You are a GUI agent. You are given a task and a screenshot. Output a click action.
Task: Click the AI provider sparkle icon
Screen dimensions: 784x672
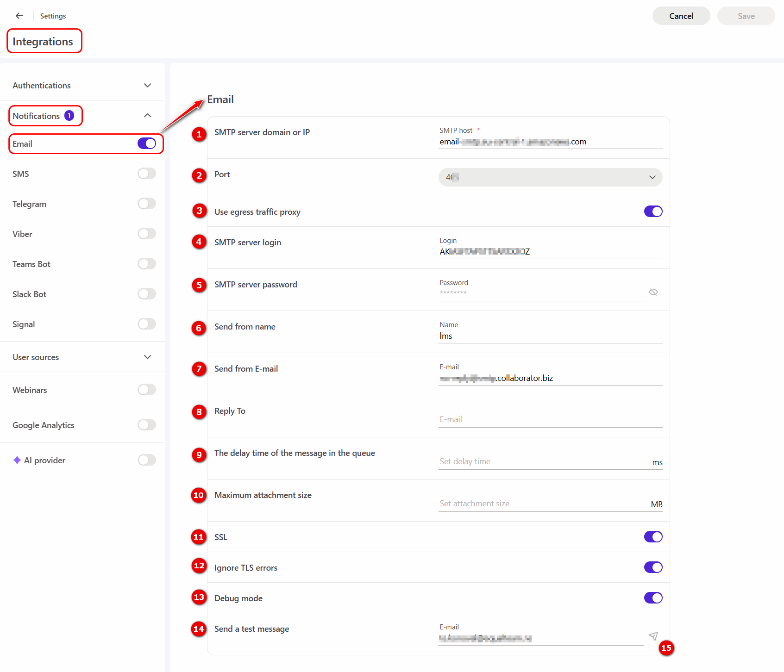17,460
